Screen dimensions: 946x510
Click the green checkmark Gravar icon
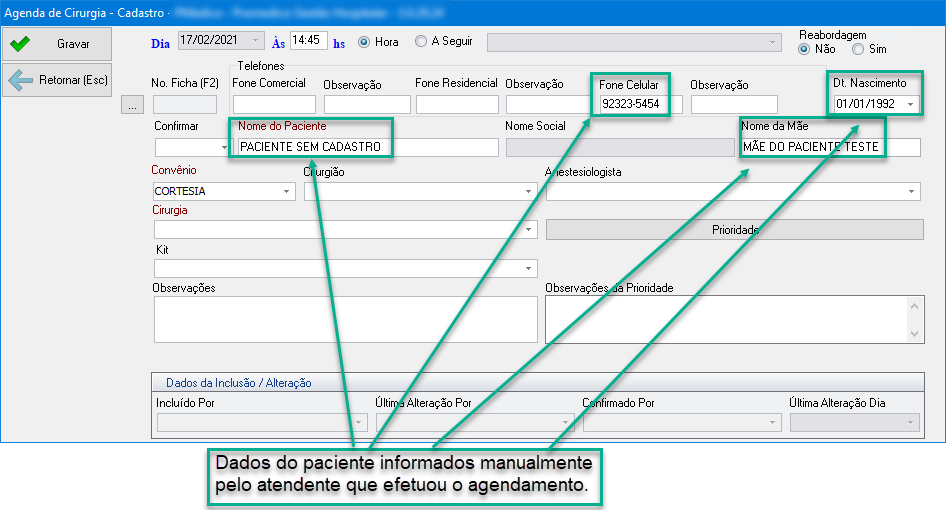[20, 44]
